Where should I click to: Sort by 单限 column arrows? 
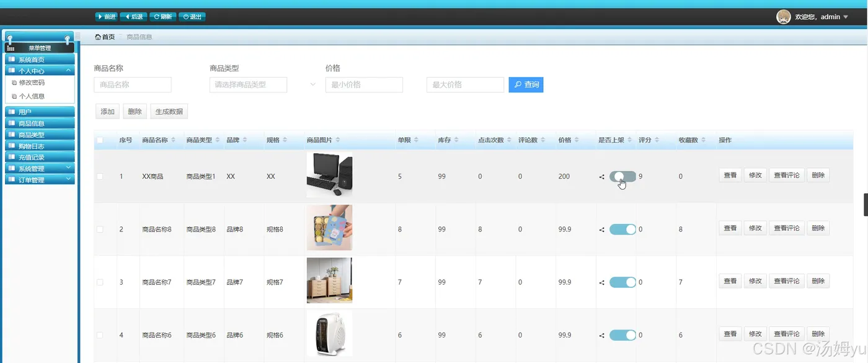click(x=417, y=140)
